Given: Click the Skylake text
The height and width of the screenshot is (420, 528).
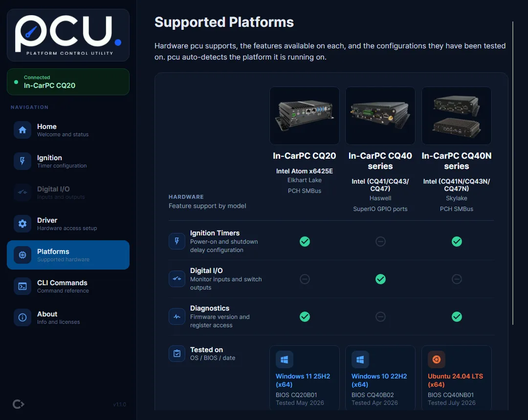Looking at the screenshot, I should coord(457,198).
